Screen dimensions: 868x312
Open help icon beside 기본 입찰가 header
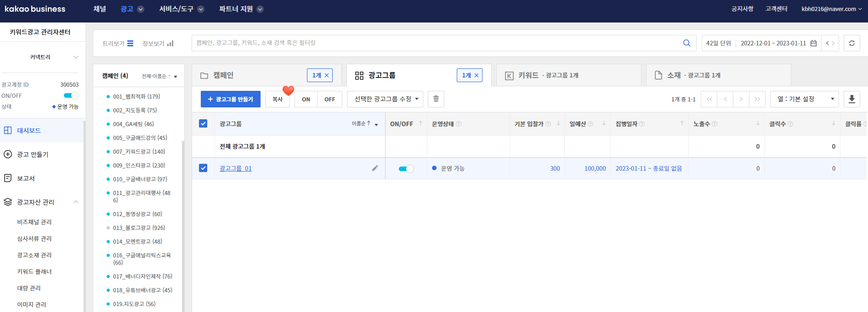(x=548, y=124)
